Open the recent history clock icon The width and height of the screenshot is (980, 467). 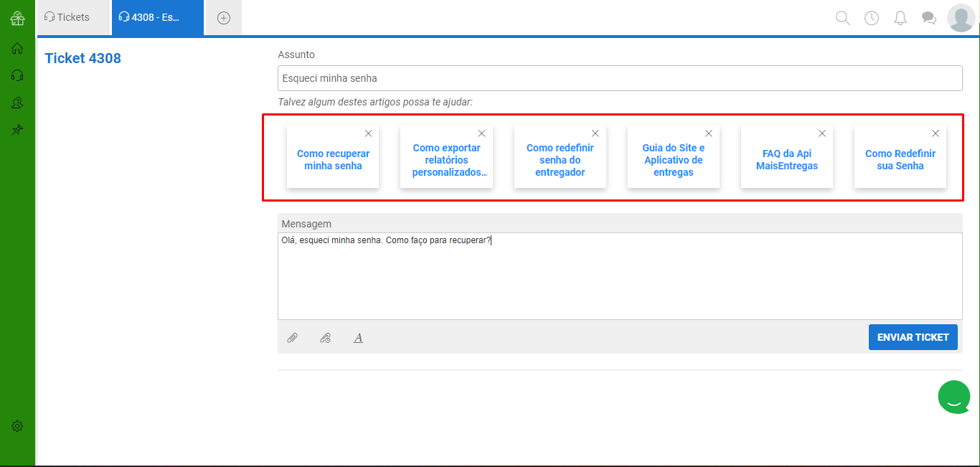(872, 18)
